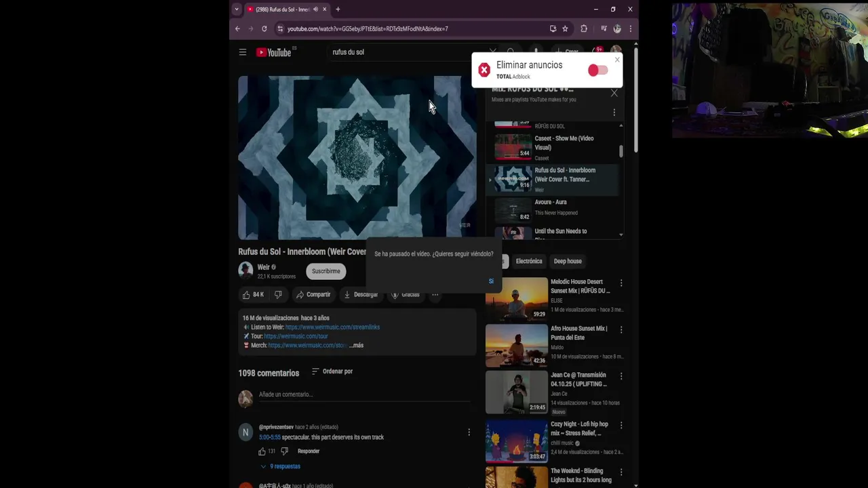Viewport: 868px width, 488px height.
Task: Click the playlist panel scrollbar thumb
Action: (x=621, y=151)
